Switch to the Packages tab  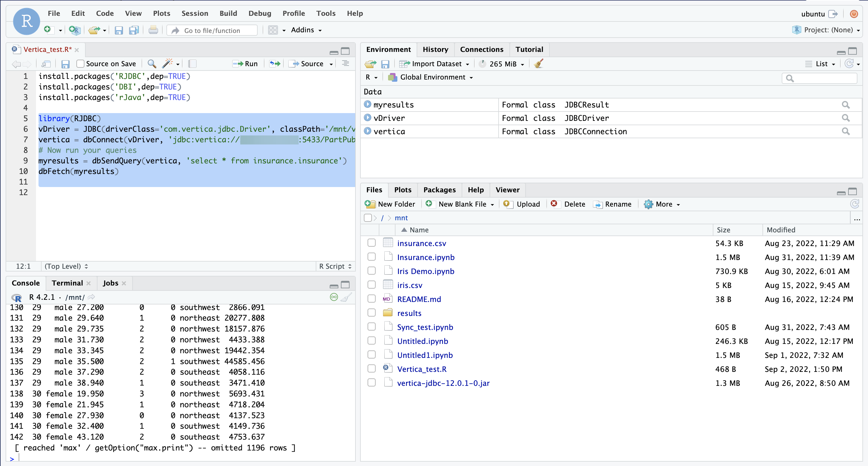pyautogui.click(x=439, y=190)
